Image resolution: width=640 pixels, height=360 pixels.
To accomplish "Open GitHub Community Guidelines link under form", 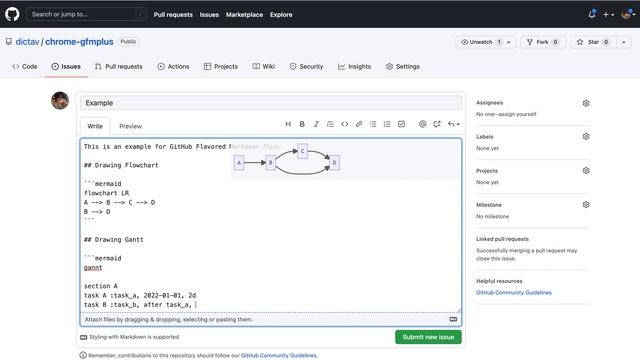I will [x=279, y=356].
